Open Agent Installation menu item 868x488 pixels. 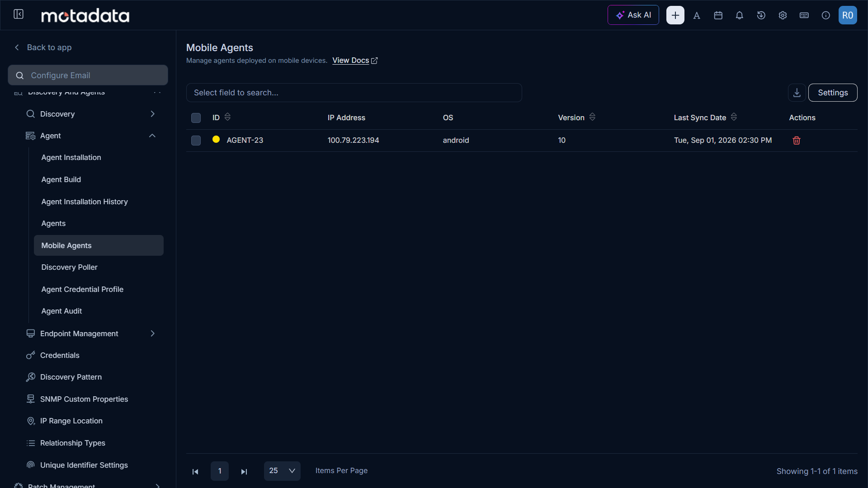[71, 157]
